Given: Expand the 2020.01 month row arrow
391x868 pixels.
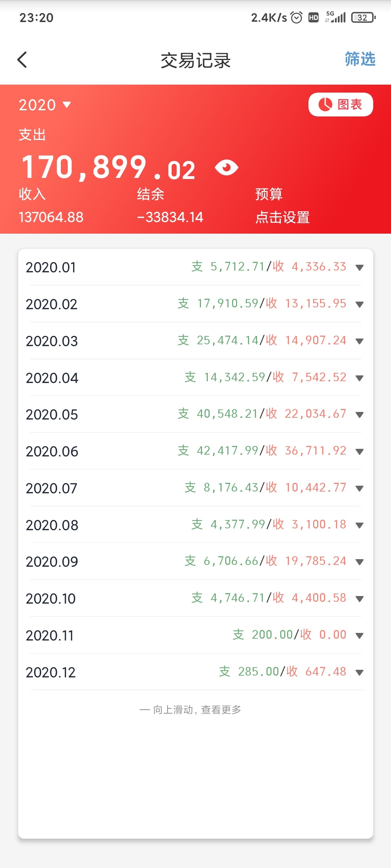Looking at the screenshot, I should [x=360, y=268].
